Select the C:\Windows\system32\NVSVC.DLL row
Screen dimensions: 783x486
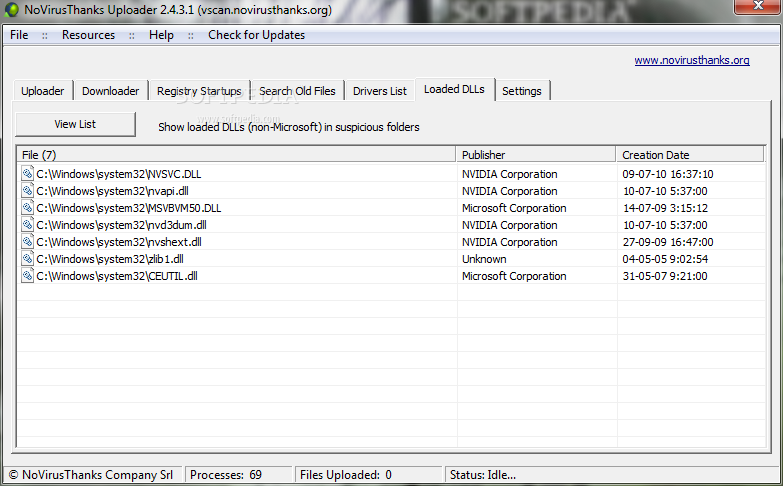[392, 174]
